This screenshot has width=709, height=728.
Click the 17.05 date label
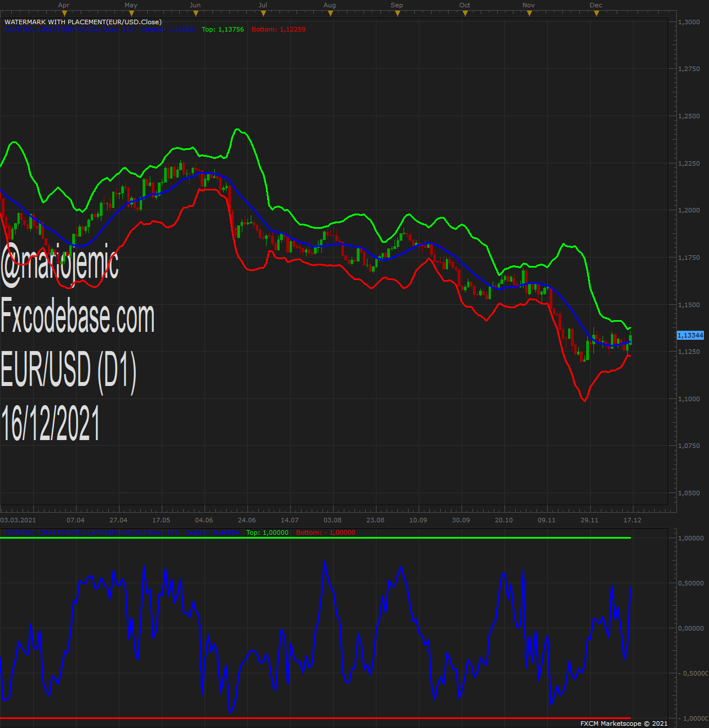(161, 520)
